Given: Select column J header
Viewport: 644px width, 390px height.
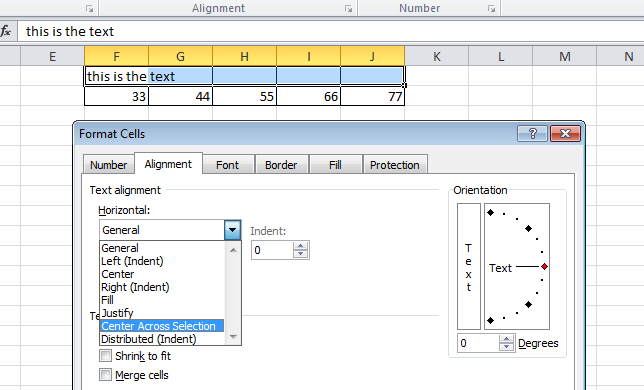Looking at the screenshot, I should (x=373, y=56).
